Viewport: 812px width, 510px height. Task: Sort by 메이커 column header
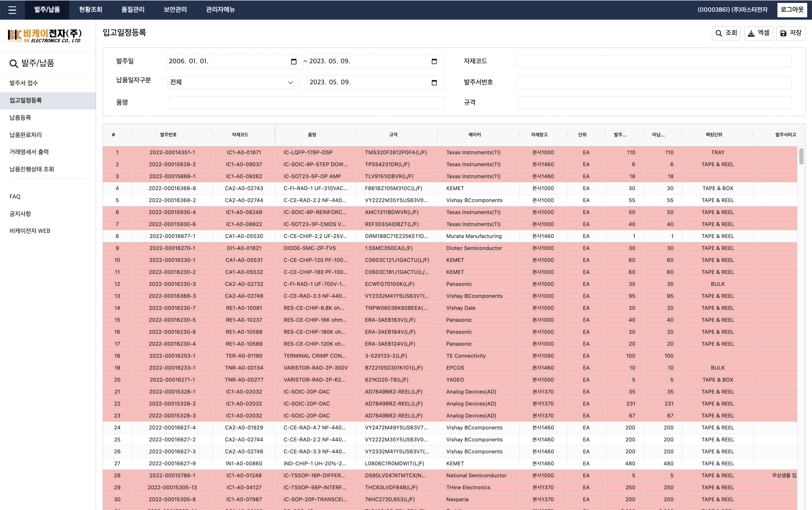[x=474, y=135]
